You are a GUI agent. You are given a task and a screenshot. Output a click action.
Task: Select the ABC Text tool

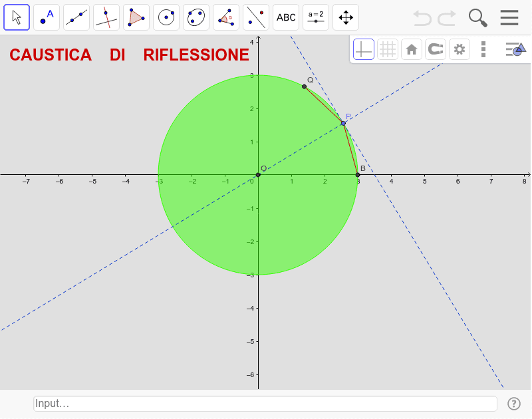tap(286, 17)
